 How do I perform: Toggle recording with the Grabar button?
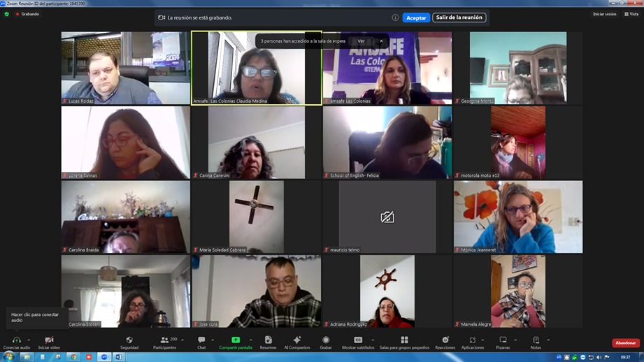coord(326,340)
